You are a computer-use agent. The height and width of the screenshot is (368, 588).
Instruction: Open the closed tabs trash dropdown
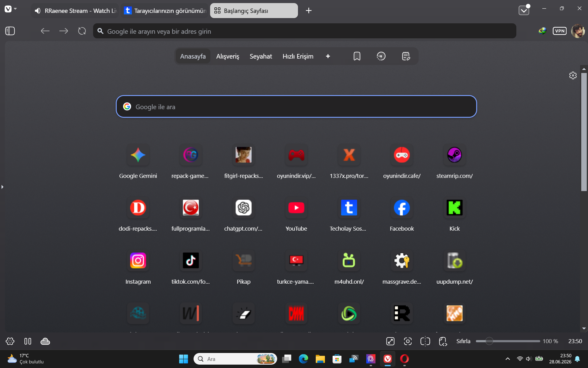(x=524, y=10)
